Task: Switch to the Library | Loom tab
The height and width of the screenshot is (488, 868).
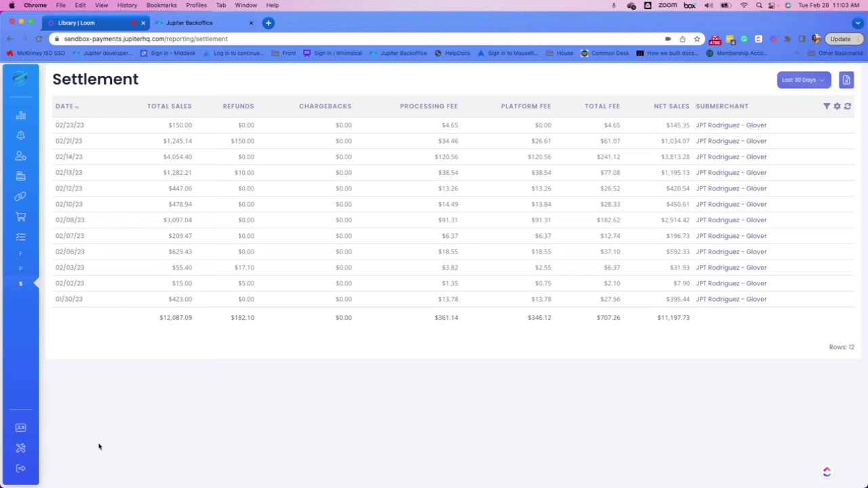Action: click(95, 23)
